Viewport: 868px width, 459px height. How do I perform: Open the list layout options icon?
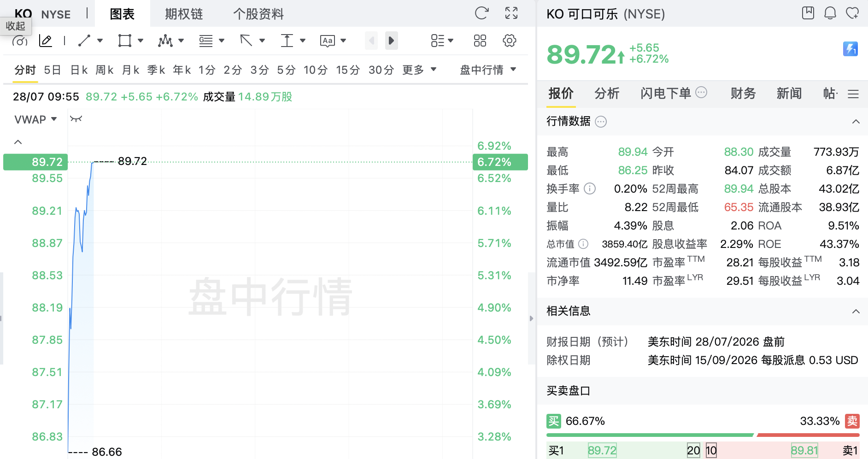coord(438,41)
